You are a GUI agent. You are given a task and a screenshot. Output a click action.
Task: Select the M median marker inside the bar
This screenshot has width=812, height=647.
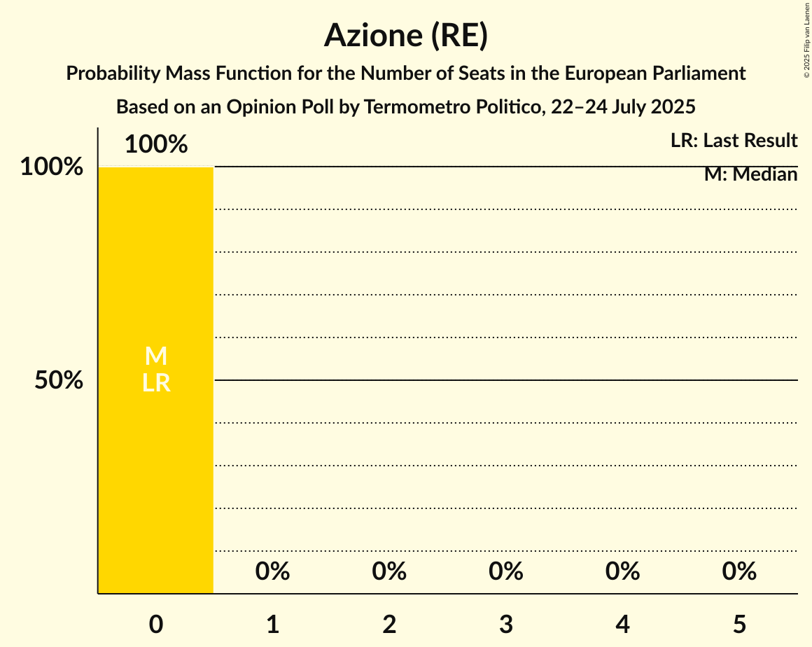click(156, 356)
